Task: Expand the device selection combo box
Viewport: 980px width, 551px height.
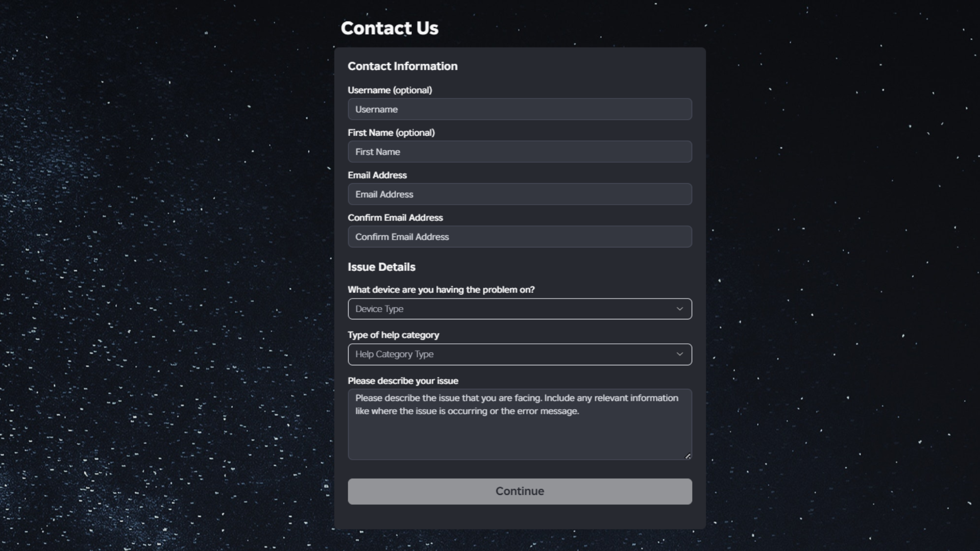Action: coord(519,309)
